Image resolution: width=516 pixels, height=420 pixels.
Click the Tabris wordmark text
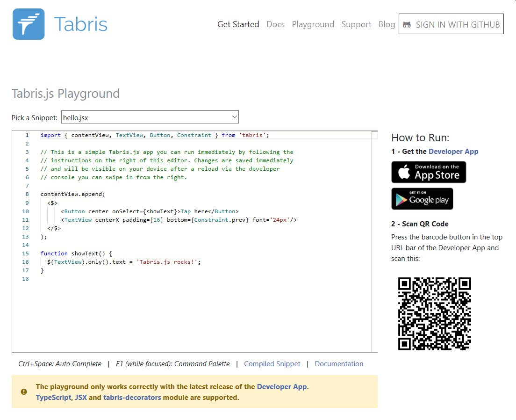[x=81, y=24]
